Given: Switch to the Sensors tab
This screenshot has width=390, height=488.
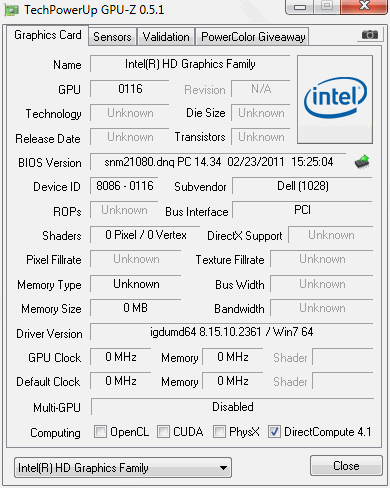Looking at the screenshot, I should tap(112, 37).
